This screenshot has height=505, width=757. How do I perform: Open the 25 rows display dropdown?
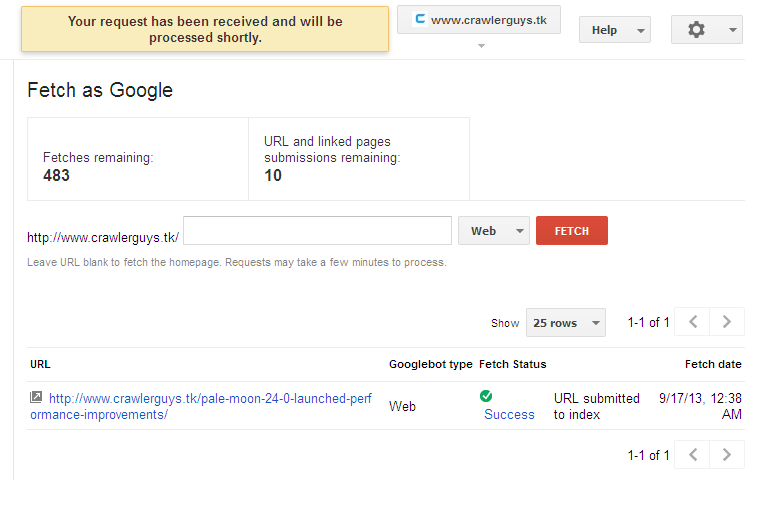tap(566, 323)
